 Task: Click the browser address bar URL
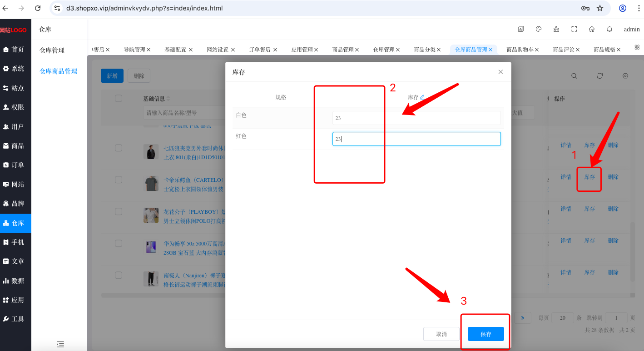(144, 8)
